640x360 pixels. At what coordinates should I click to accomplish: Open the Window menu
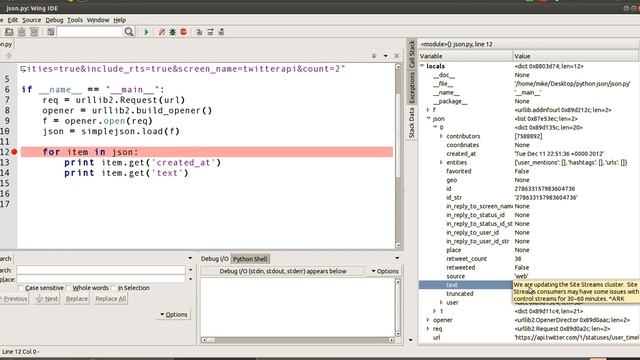coord(98,20)
